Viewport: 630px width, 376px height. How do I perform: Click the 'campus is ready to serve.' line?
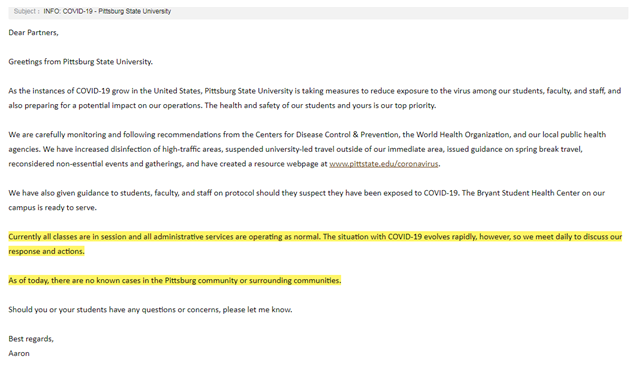[53, 208]
